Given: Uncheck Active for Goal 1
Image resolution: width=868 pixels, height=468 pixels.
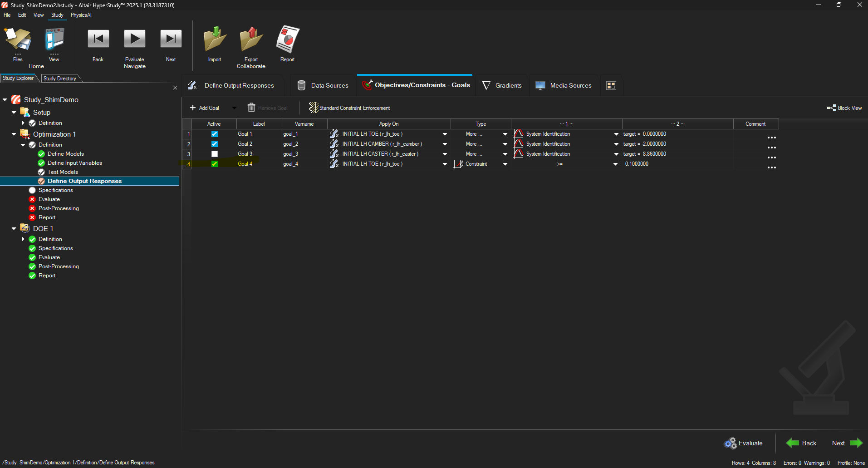Looking at the screenshot, I should [215, 134].
